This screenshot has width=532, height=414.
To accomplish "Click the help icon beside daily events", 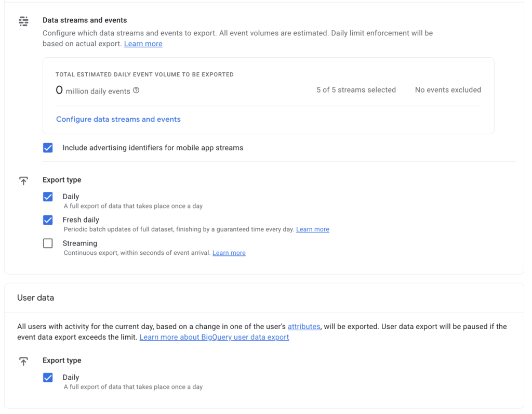I will (136, 90).
